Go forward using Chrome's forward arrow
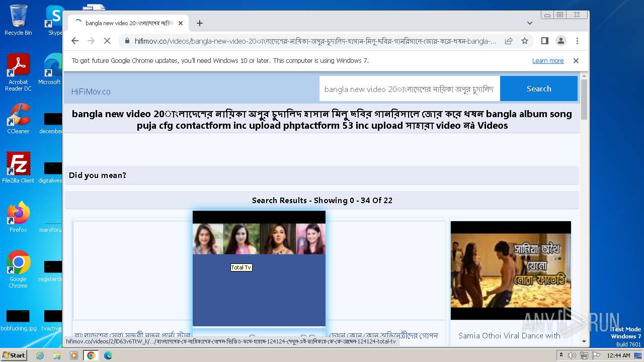 click(x=91, y=41)
